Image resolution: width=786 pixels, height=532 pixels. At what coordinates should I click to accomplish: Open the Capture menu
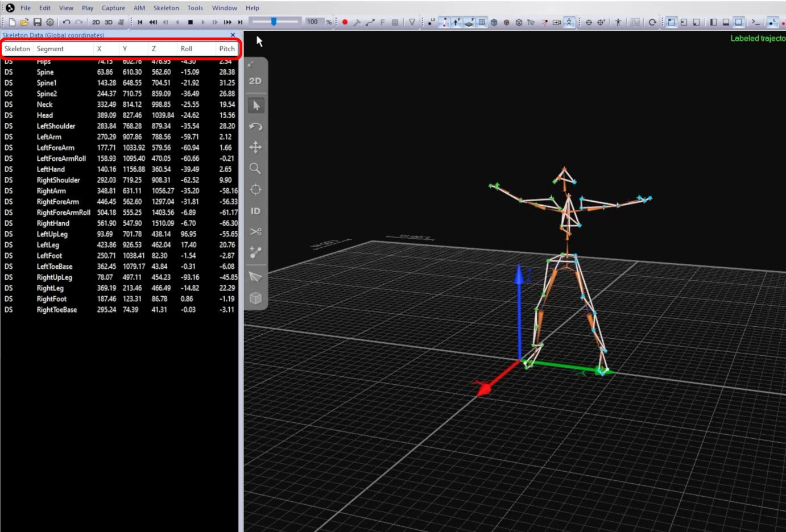point(113,7)
